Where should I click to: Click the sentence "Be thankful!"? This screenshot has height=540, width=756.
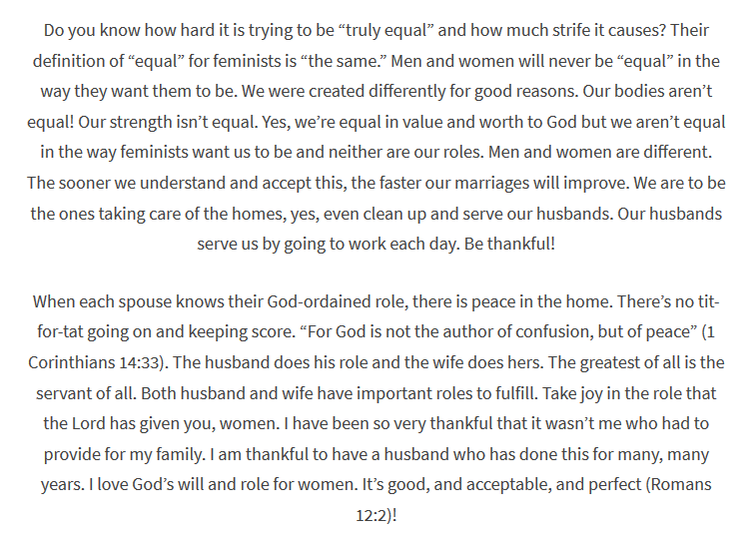(x=509, y=244)
